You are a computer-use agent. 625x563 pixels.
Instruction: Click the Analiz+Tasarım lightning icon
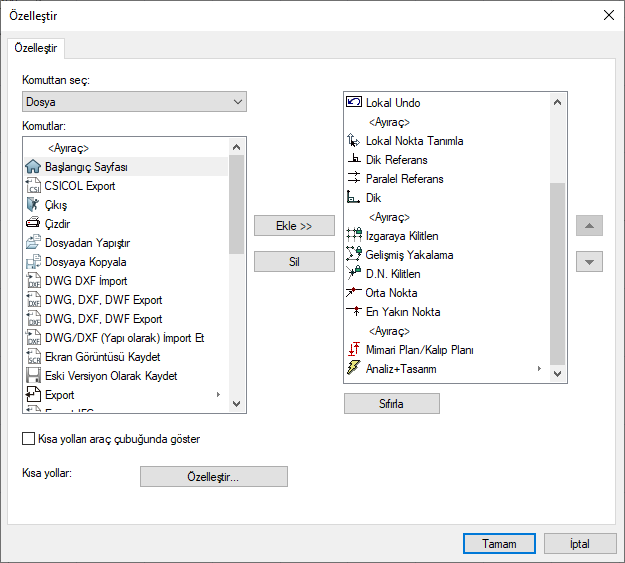pos(353,369)
